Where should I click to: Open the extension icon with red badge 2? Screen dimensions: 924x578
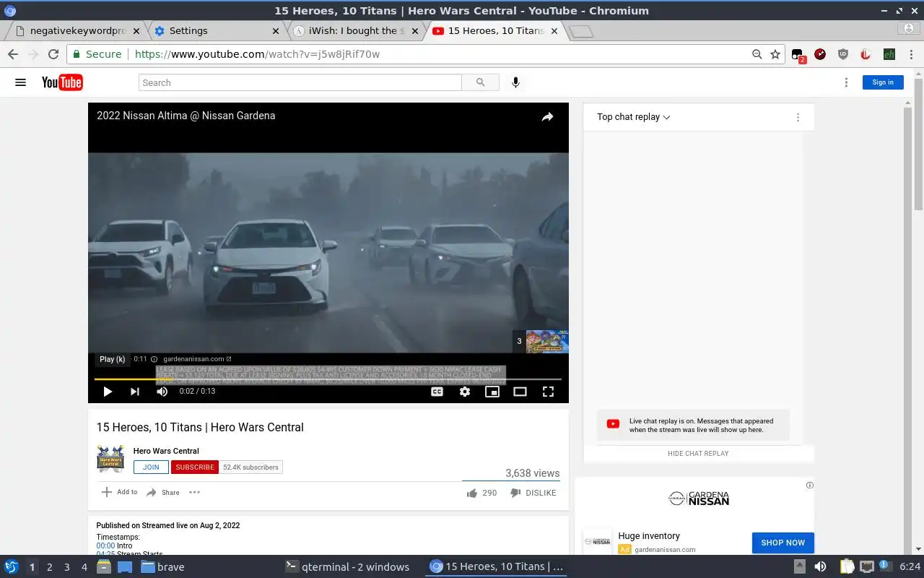[798, 55]
